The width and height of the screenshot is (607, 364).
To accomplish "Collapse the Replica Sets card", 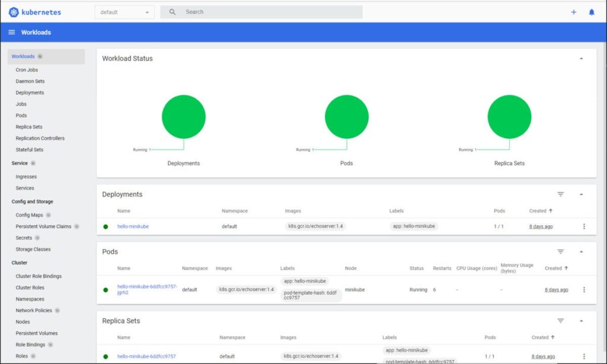I will [x=581, y=321].
